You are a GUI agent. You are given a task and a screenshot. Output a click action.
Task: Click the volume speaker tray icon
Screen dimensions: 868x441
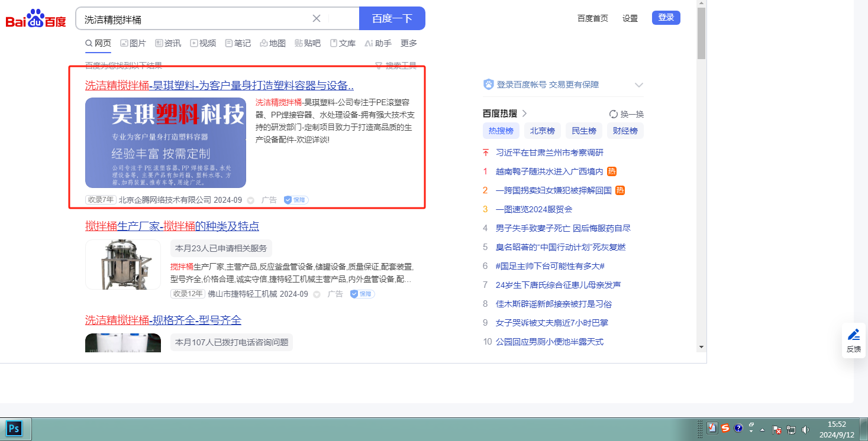(805, 429)
